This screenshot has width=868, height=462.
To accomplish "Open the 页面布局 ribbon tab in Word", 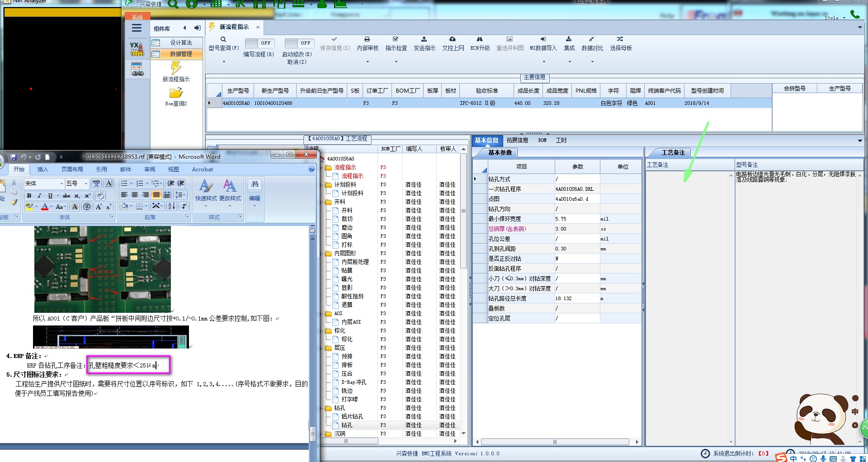I will 72,170.
